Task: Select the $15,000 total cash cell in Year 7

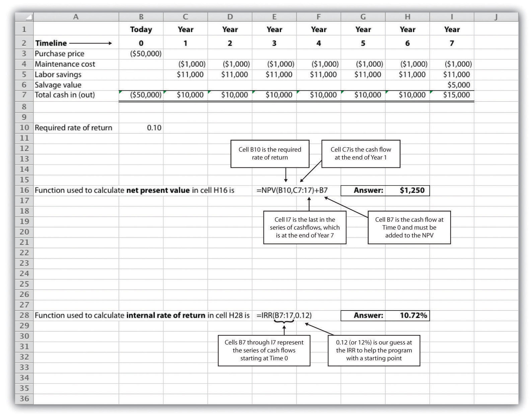Action: (456, 95)
